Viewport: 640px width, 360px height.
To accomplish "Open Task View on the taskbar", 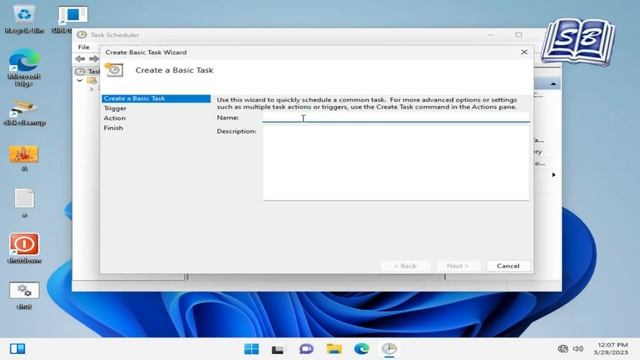I will click(278, 349).
